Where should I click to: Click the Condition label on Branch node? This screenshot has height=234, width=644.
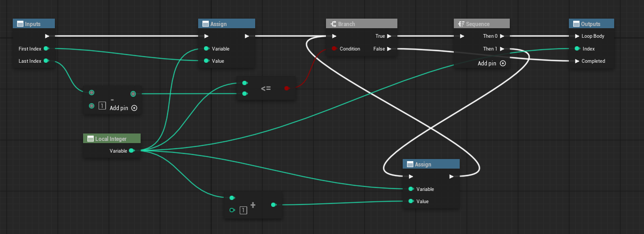click(350, 48)
